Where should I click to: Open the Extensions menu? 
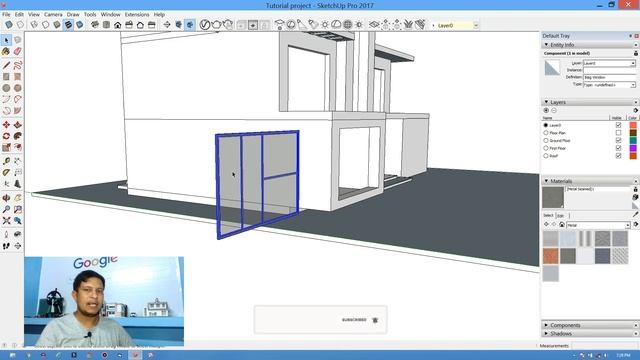pos(137,14)
